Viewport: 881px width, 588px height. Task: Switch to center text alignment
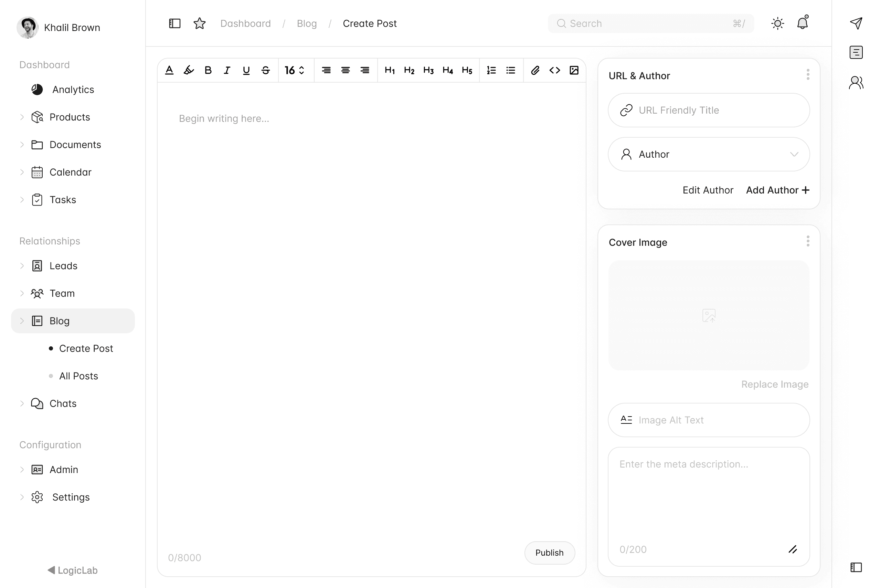(x=346, y=70)
